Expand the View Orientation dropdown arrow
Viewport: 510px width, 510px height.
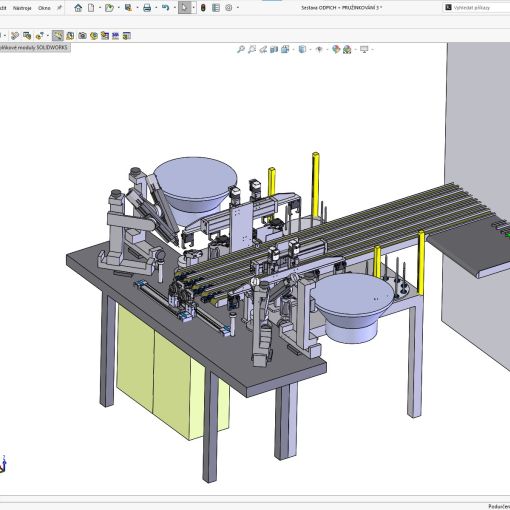click(293, 50)
